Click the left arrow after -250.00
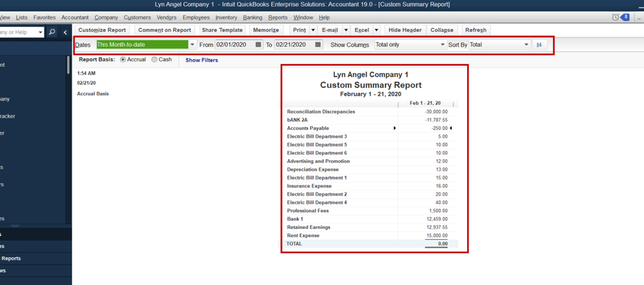Viewport: 644px width, 285px height. coord(451,129)
